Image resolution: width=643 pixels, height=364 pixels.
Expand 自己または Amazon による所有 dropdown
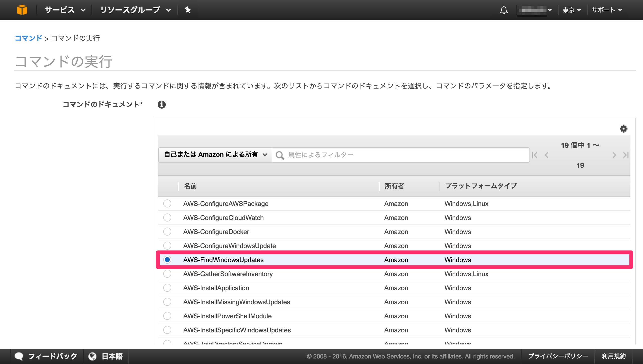(215, 155)
